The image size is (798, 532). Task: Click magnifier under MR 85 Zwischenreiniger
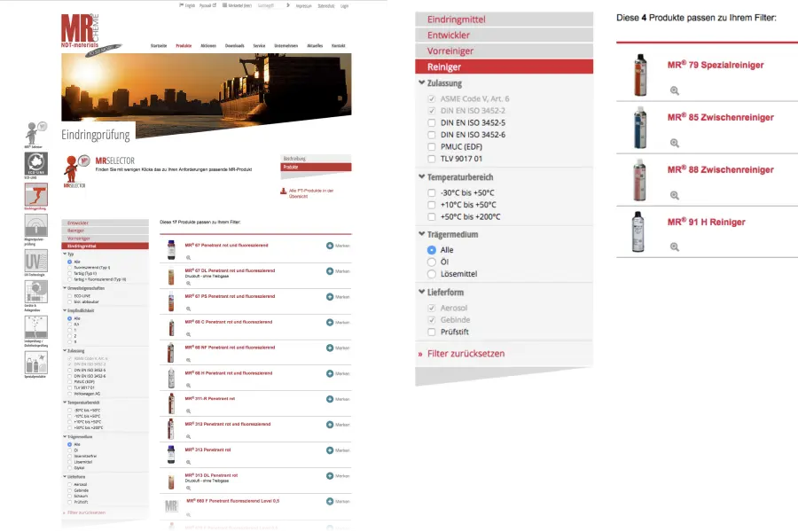click(675, 143)
